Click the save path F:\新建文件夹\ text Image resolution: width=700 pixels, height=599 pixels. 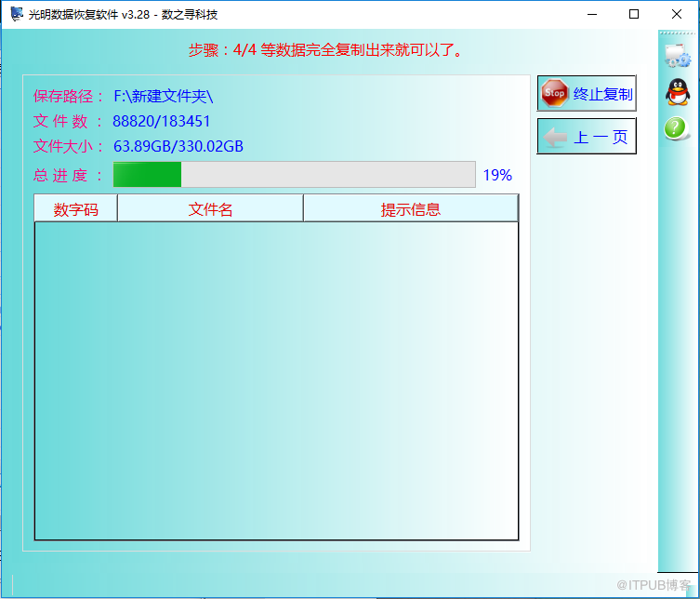pos(164,96)
